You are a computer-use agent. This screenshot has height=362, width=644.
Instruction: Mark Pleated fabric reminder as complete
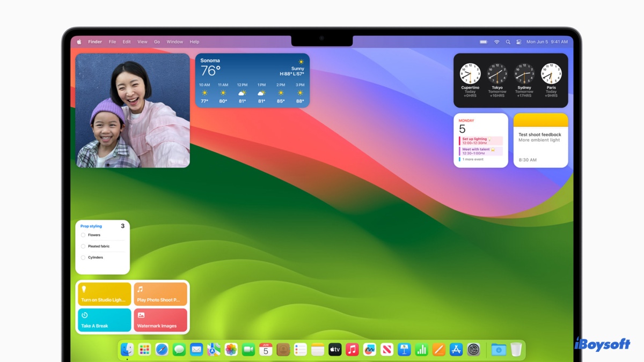(83, 246)
